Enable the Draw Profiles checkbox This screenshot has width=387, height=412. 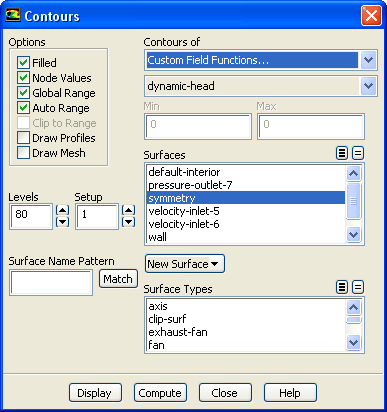(23, 138)
